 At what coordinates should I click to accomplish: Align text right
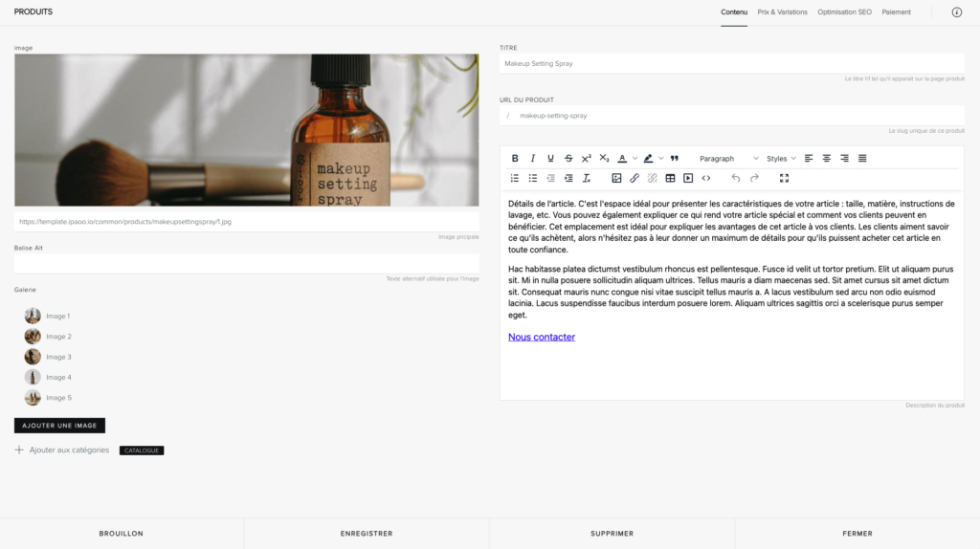pyautogui.click(x=844, y=159)
